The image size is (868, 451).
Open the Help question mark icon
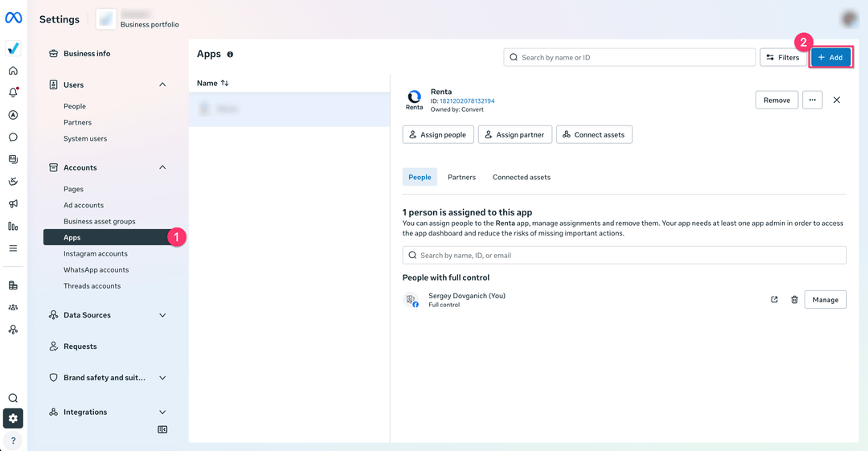point(14,441)
